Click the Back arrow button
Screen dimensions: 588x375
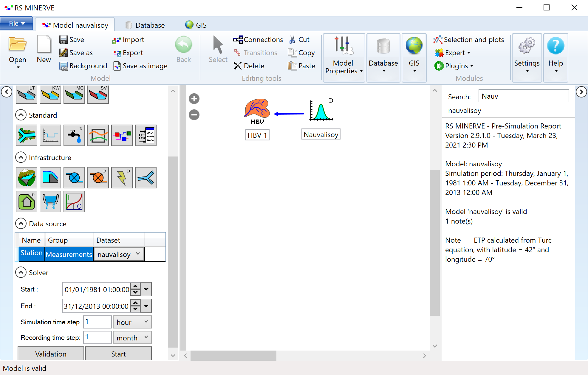[x=183, y=49]
